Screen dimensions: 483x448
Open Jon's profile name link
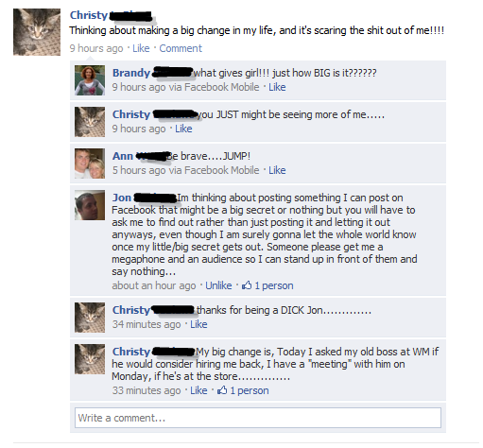(122, 198)
